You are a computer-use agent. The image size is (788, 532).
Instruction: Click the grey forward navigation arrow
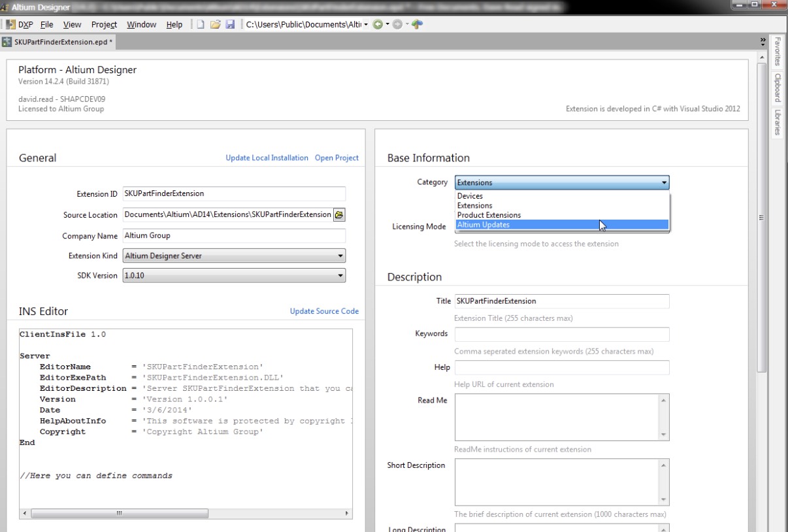point(397,24)
